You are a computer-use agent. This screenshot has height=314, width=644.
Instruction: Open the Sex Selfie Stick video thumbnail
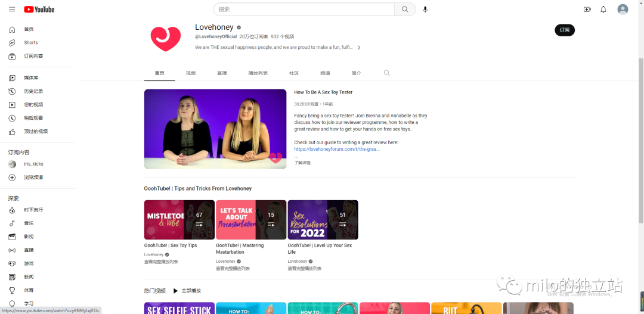click(179, 308)
